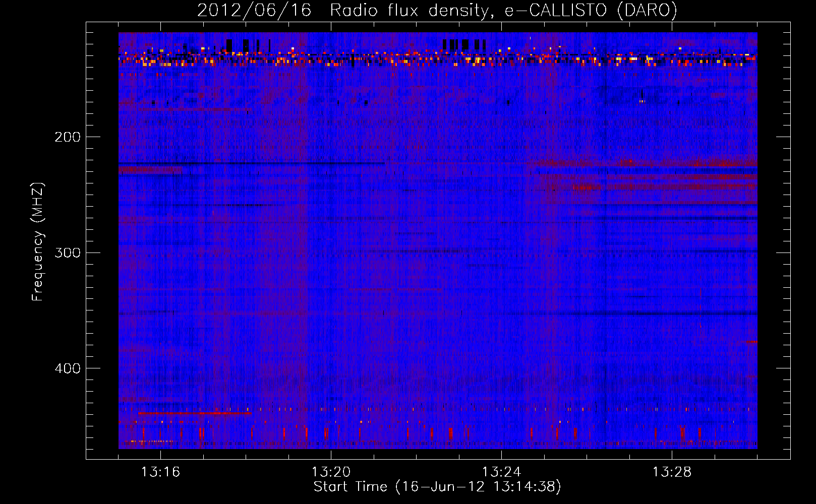Click the 400 frequency tick label
Viewport: 816px width, 504px height.
coord(68,368)
